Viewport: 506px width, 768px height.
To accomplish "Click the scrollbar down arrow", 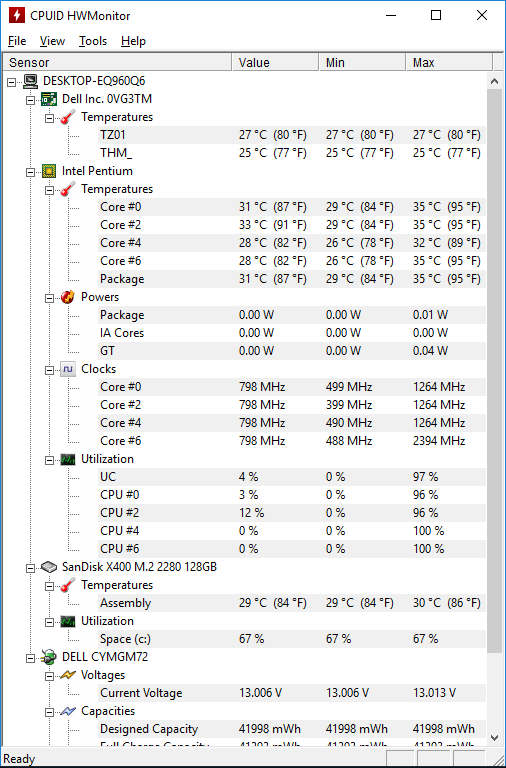I will (494, 737).
